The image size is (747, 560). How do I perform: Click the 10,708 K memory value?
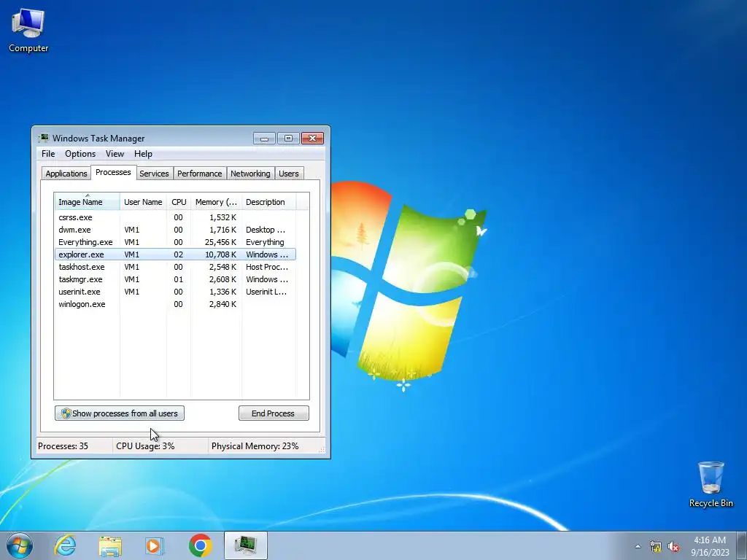pos(220,254)
